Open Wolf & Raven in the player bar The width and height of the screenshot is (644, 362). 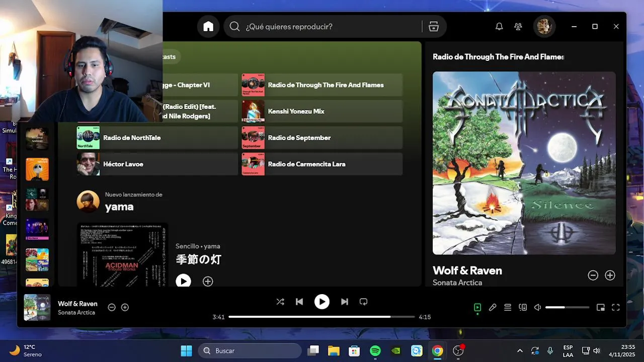pos(77,304)
